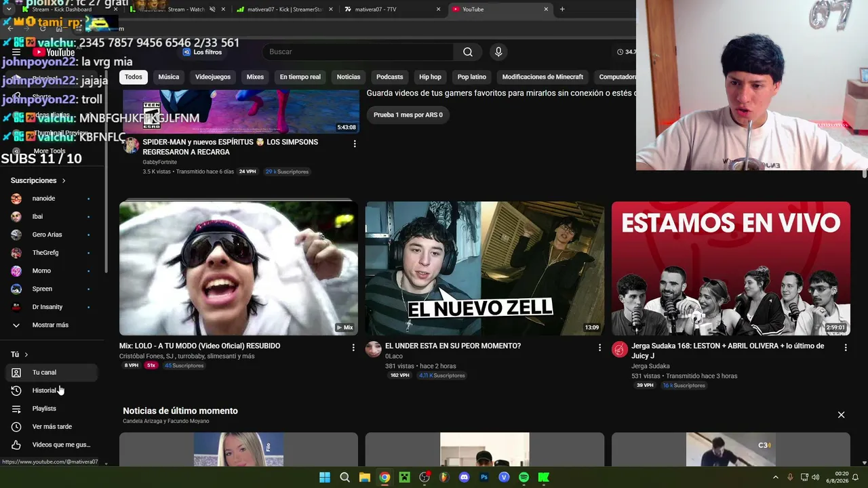The image size is (868, 488).
Task: Select the Videojuegos filter chip
Action: [x=213, y=77]
